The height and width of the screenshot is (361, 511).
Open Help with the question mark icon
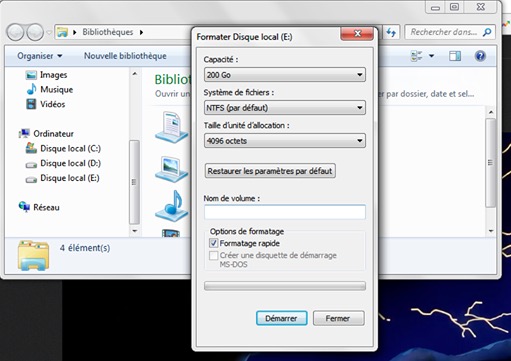pyautogui.click(x=480, y=56)
